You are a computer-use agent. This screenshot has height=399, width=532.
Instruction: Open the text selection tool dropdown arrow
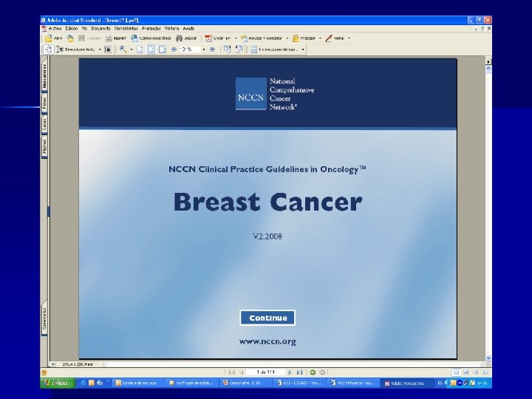click(100, 50)
